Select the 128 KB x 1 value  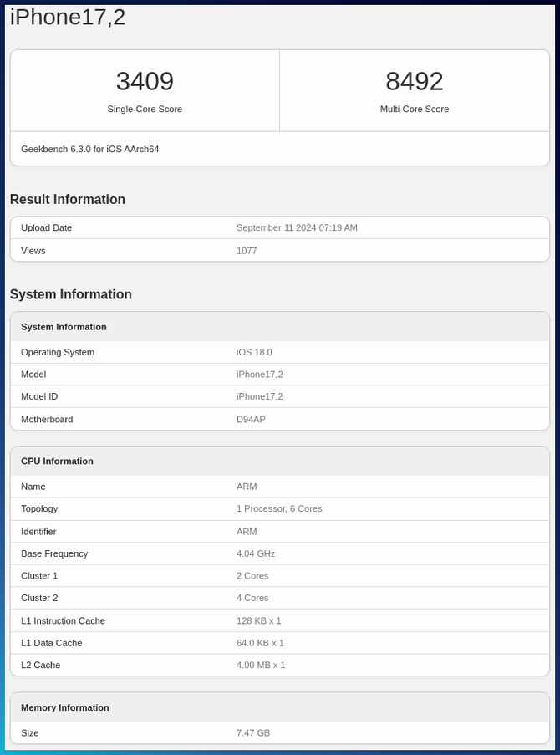258,621
